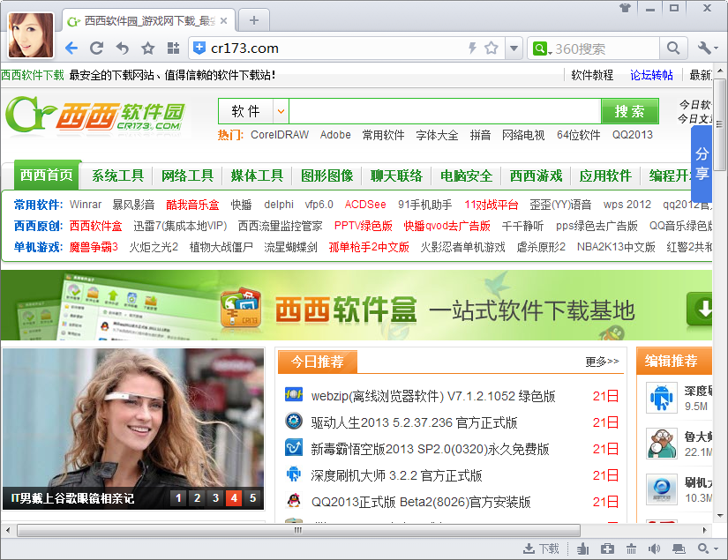Image resolution: width=728 pixels, height=560 pixels.
Task: Click the undo/restore closed tab arrow
Action: pyautogui.click(x=122, y=48)
